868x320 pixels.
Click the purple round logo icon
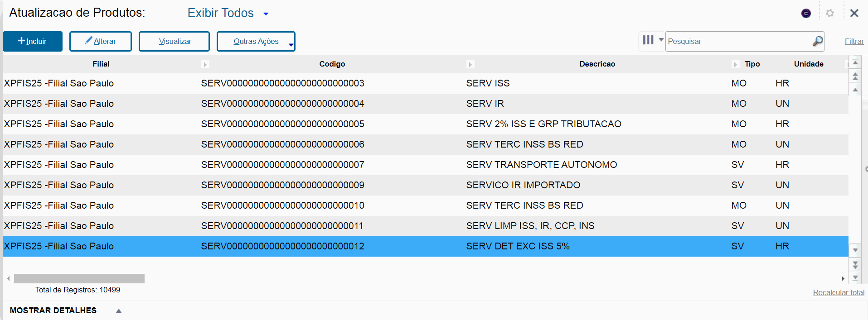coord(806,13)
